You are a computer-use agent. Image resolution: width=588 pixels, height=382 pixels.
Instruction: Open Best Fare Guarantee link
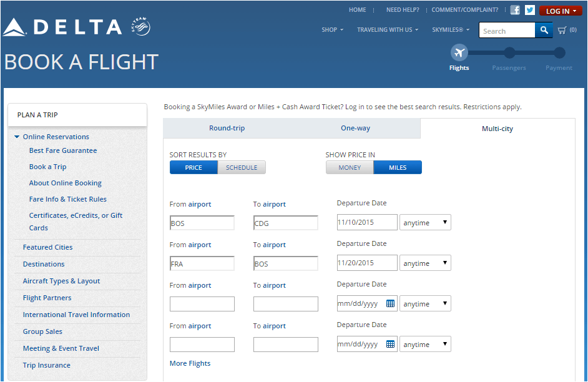pos(63,150)
